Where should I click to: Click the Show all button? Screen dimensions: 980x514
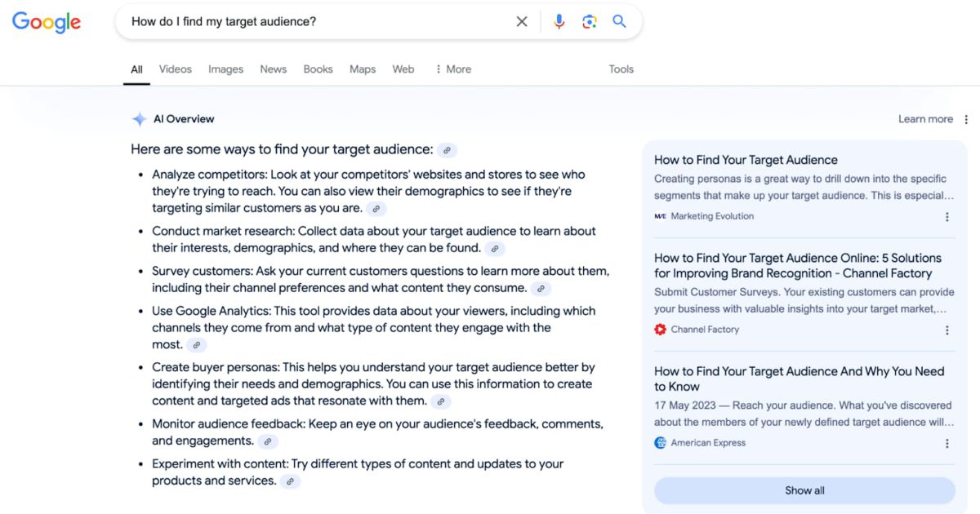coord(804,490)
